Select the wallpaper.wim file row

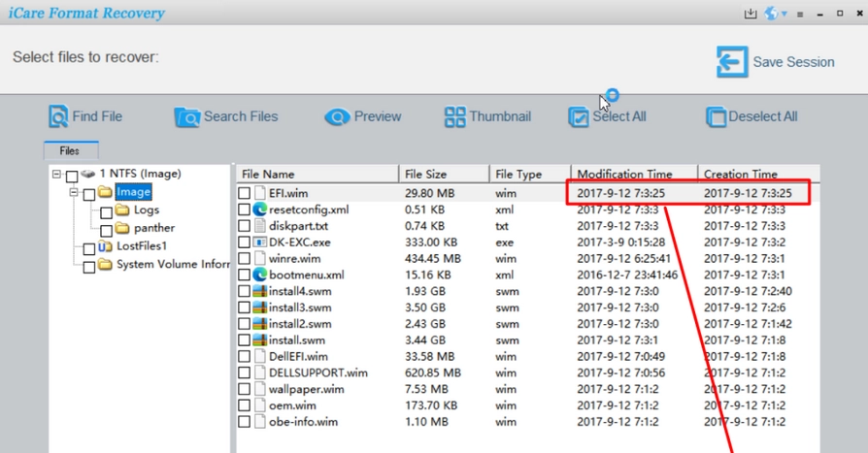527,389
